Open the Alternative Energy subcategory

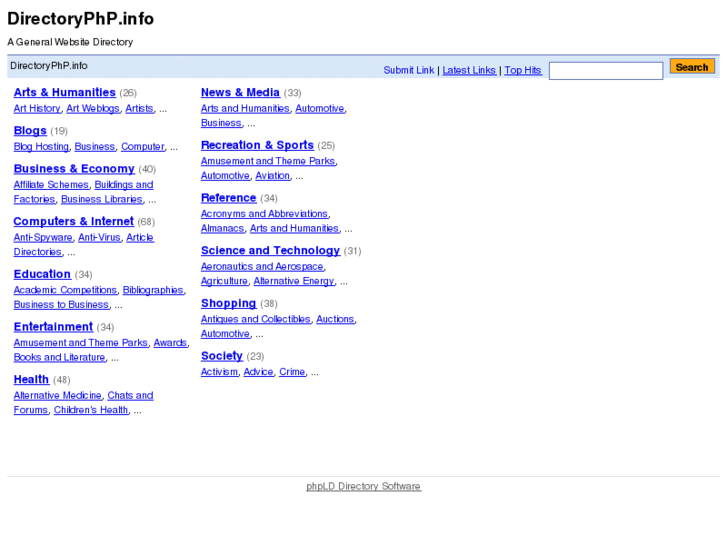[294, 281]
